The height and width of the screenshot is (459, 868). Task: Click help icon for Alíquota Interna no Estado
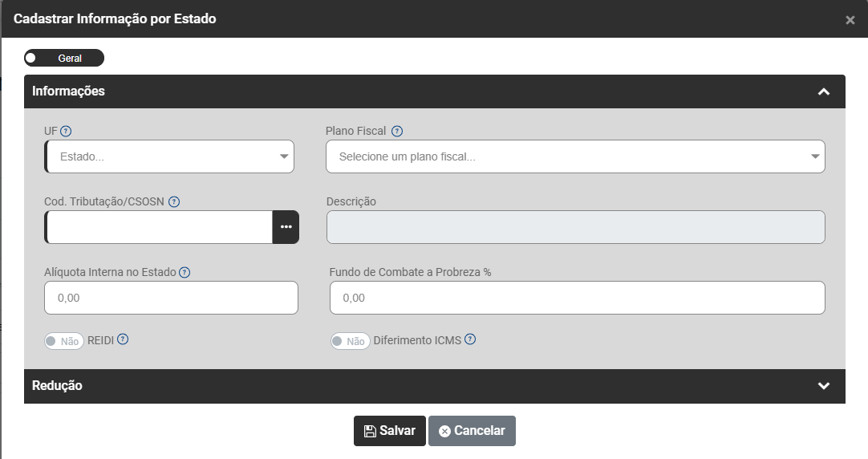(185, 272)
